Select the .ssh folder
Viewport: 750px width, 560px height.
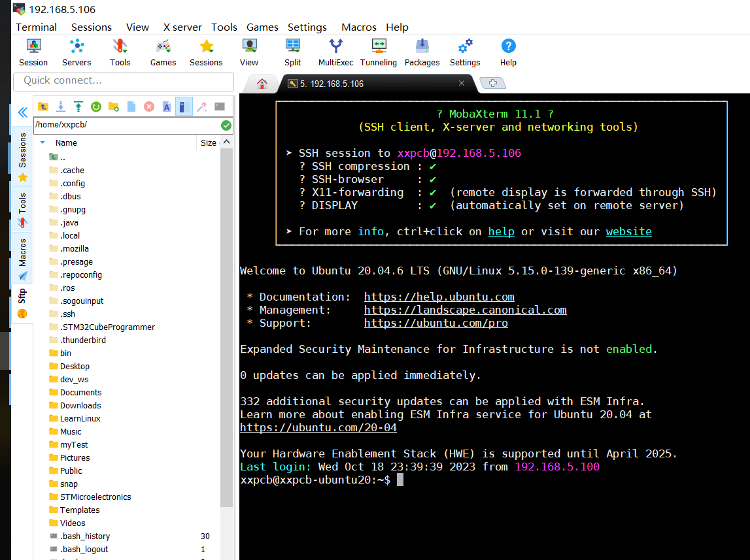click(x=62, y=314)
